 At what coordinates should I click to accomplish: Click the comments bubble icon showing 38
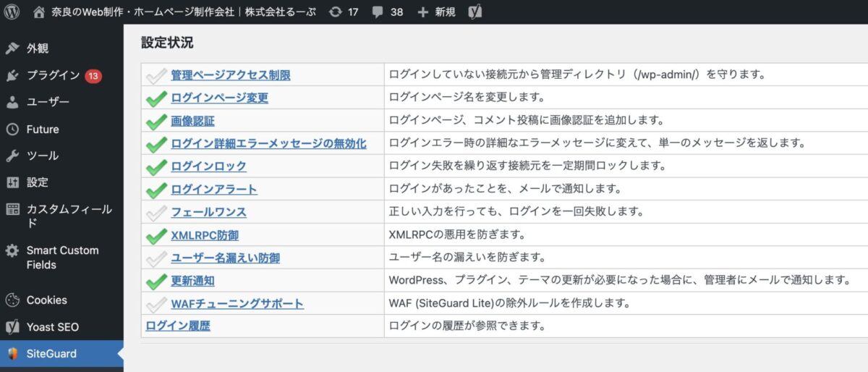coord(378,12)
